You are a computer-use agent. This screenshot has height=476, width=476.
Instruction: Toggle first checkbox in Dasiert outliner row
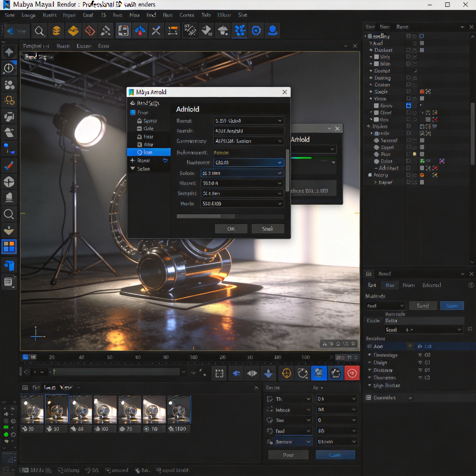point(408,50)
